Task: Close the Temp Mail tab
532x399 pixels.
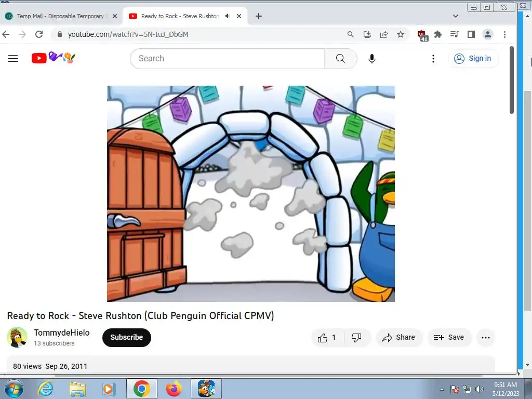Action: point(115,16)
